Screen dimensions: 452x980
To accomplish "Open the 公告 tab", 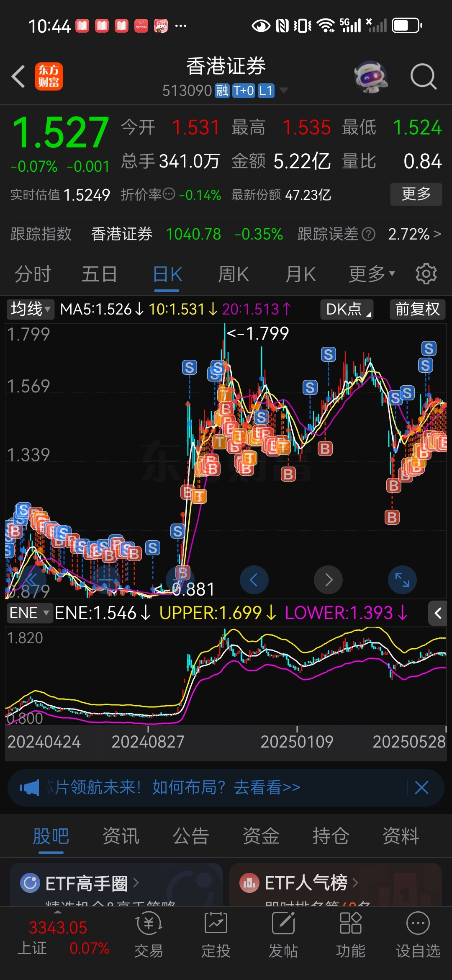I will click(191, 836).
